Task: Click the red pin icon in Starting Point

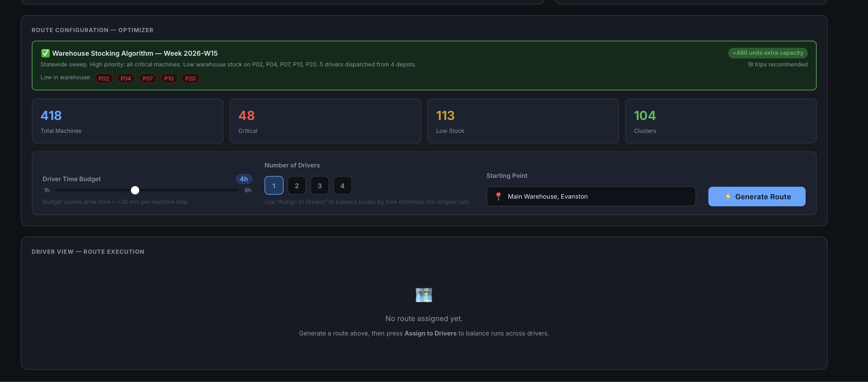Action: pyautogui.click(x=498, y=196)
